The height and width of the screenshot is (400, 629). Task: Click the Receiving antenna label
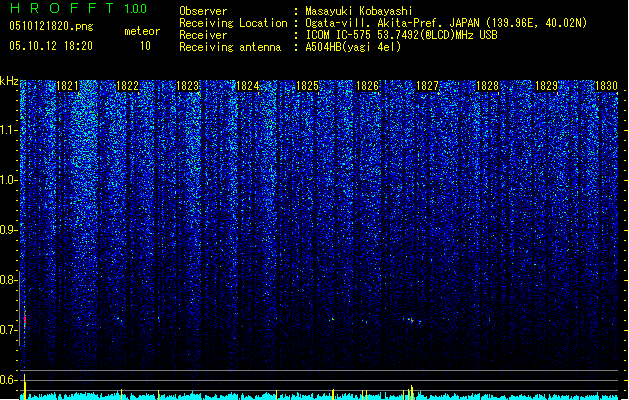[230, 47]
